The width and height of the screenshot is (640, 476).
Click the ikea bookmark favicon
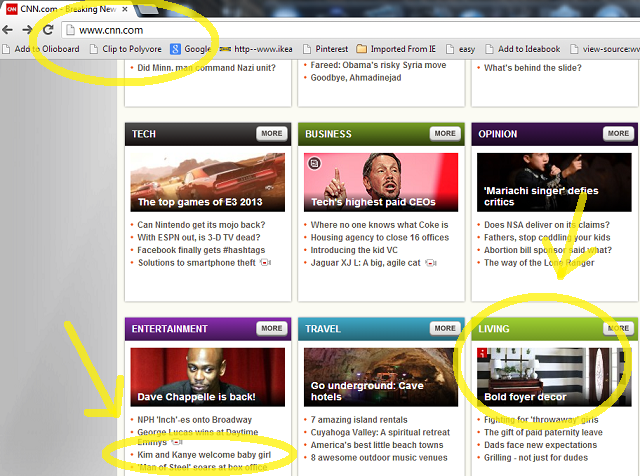coord(225,49)
